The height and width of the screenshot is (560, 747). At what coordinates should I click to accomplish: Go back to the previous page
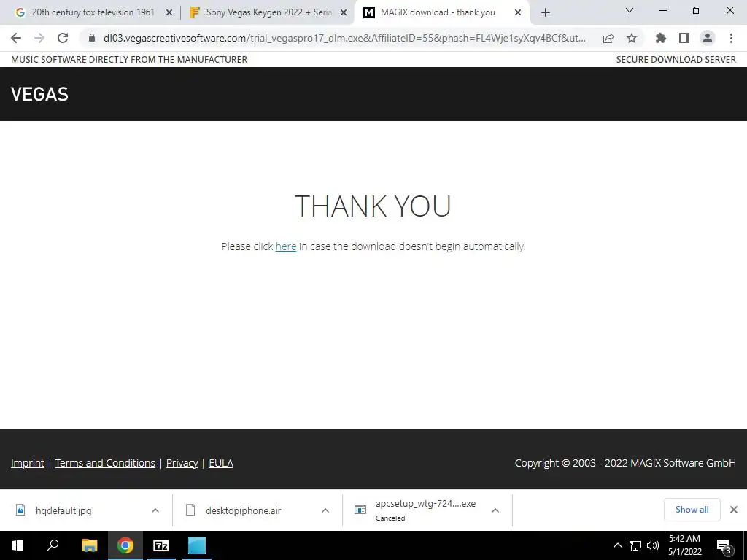tap(16, 38)
